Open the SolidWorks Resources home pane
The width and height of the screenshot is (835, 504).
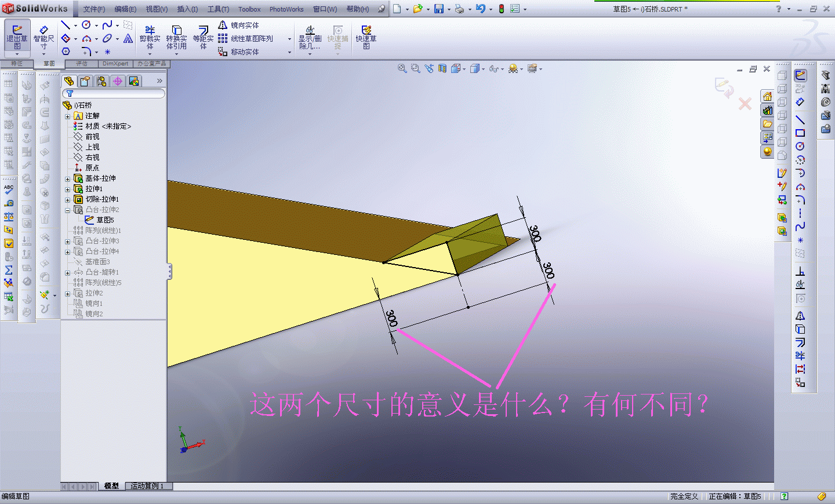point(767,96)
